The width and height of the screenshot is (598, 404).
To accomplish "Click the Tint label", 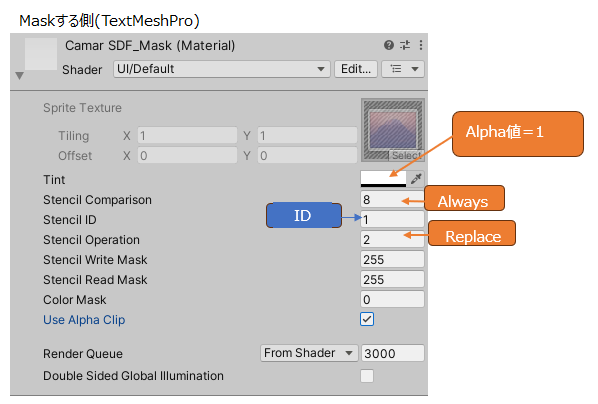I will [x=54, y=180].
